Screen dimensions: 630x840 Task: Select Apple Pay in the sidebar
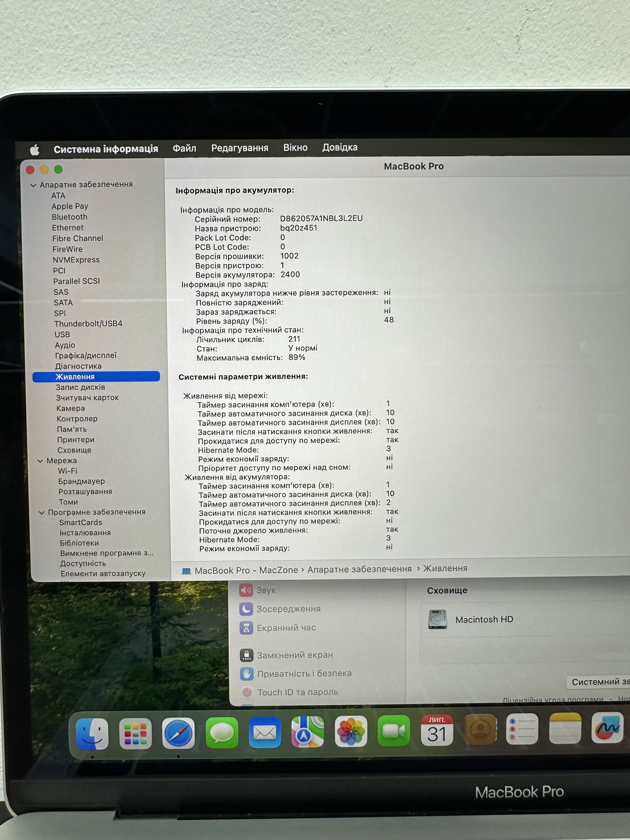click(x=70, y=206)
